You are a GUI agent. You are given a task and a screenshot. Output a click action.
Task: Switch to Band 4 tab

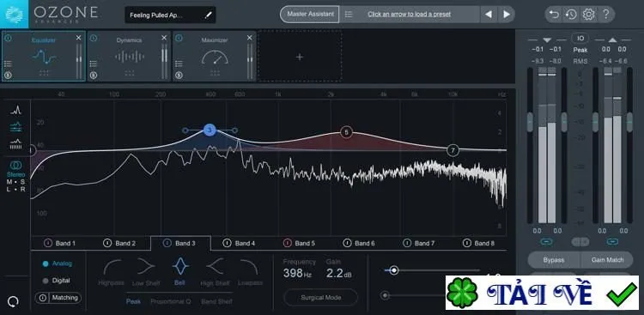(x=240, y=243)
